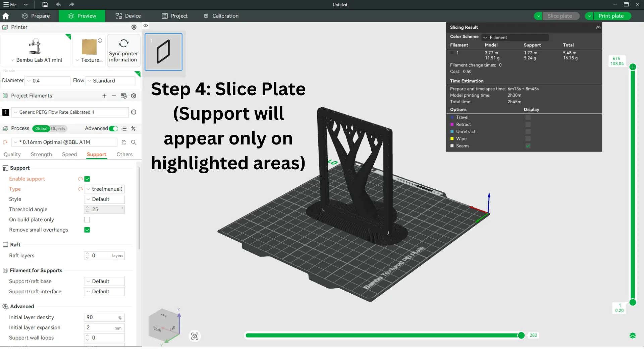Enable Travel display checkbox

(528, 117)
